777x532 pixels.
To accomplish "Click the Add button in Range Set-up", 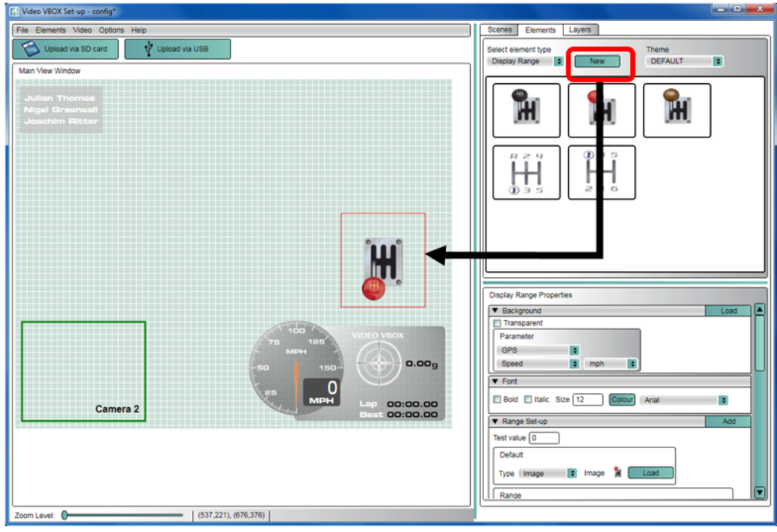I will tap(728, 422).
